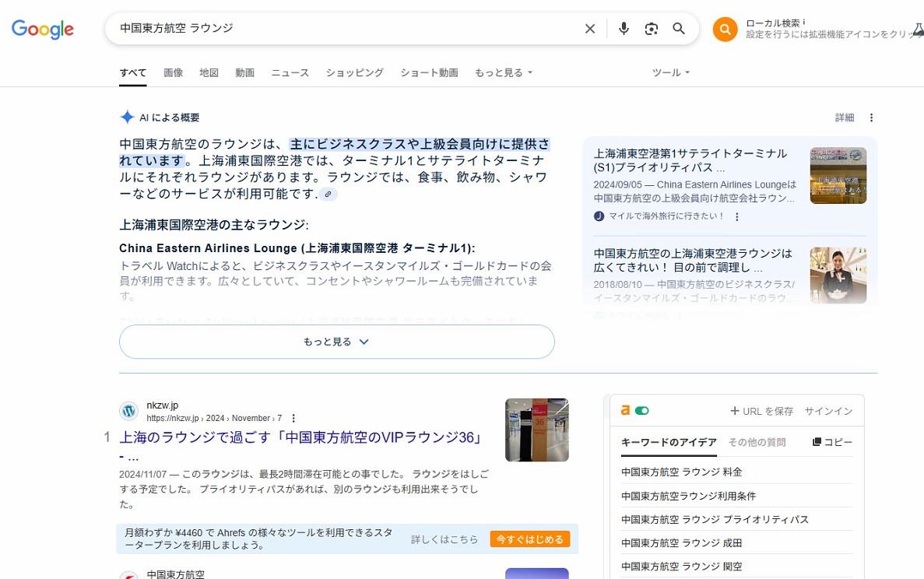
Task: Switch to the 動画 tab
Action: [244, 72]
